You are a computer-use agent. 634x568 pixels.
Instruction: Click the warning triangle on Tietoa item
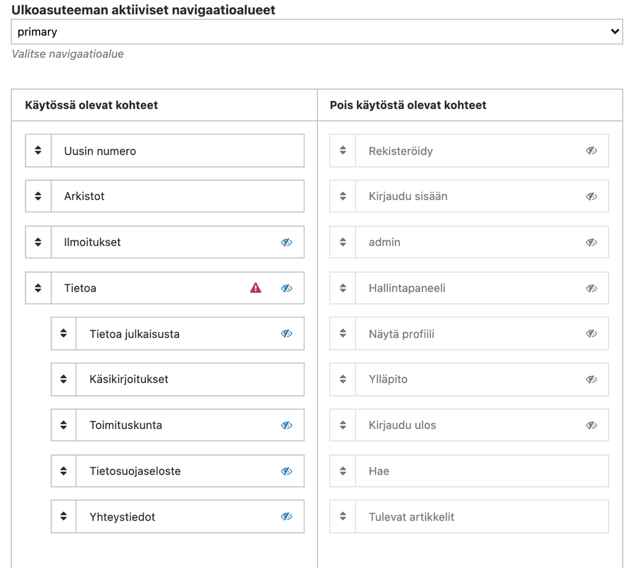(x=256, y=288)
